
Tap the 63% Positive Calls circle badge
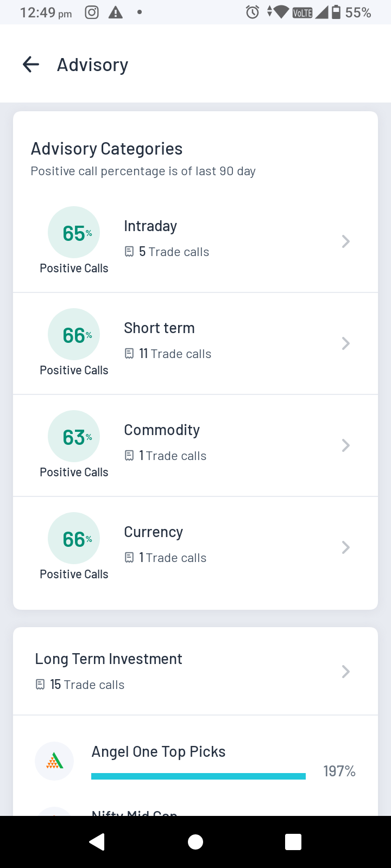click(x=74, y=437)
